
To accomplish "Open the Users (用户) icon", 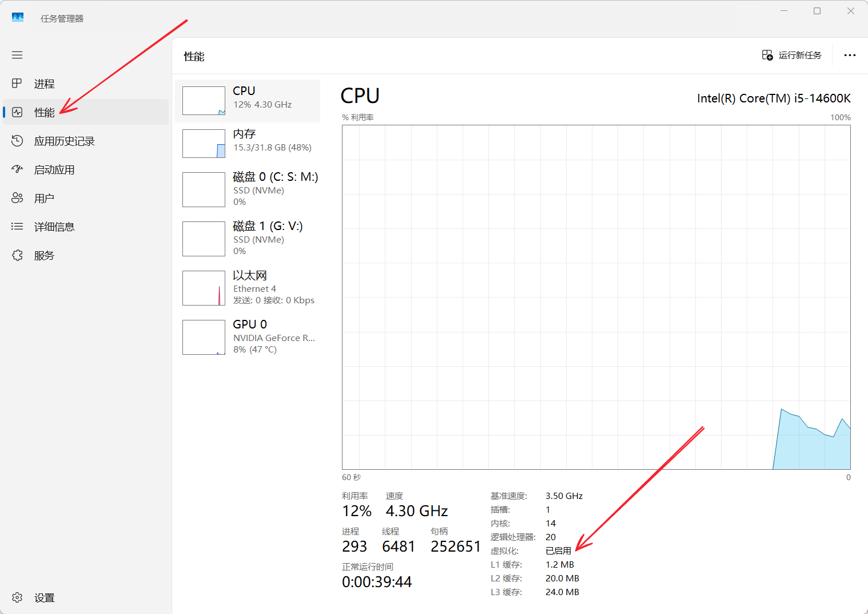I will (x=17, y=198).
